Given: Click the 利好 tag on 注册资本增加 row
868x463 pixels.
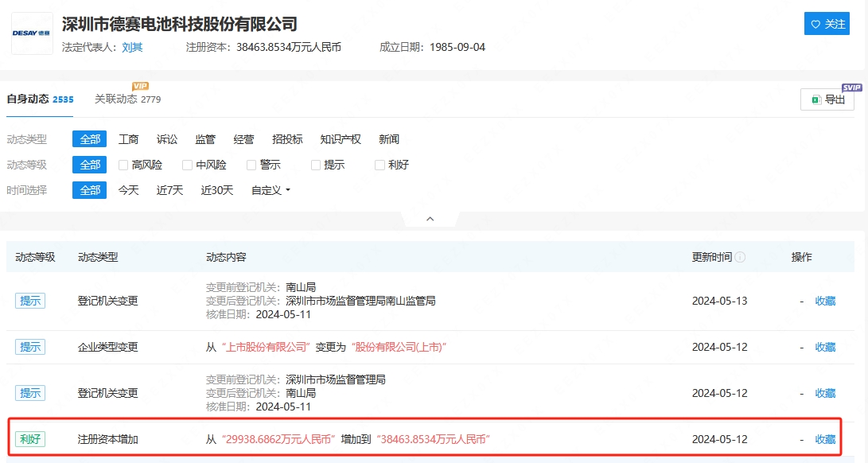Looking at the screenshot, I should click(30, 439).
